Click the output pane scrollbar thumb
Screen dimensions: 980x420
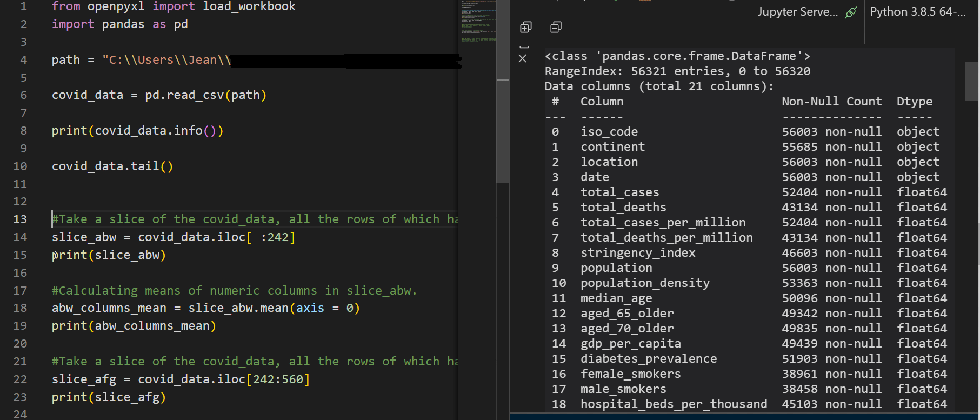971,81
